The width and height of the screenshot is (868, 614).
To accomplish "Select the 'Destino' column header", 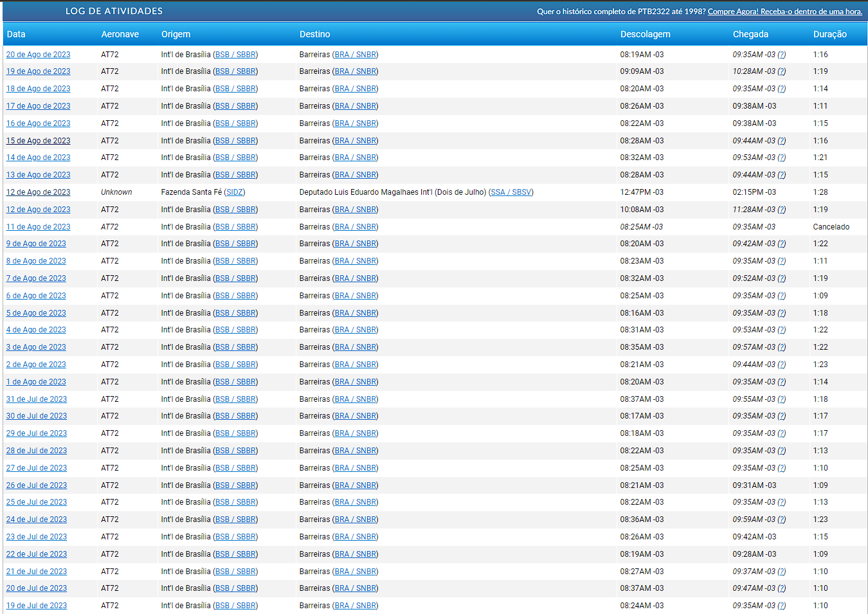I will pyautogui.click(x=315, y=34).
